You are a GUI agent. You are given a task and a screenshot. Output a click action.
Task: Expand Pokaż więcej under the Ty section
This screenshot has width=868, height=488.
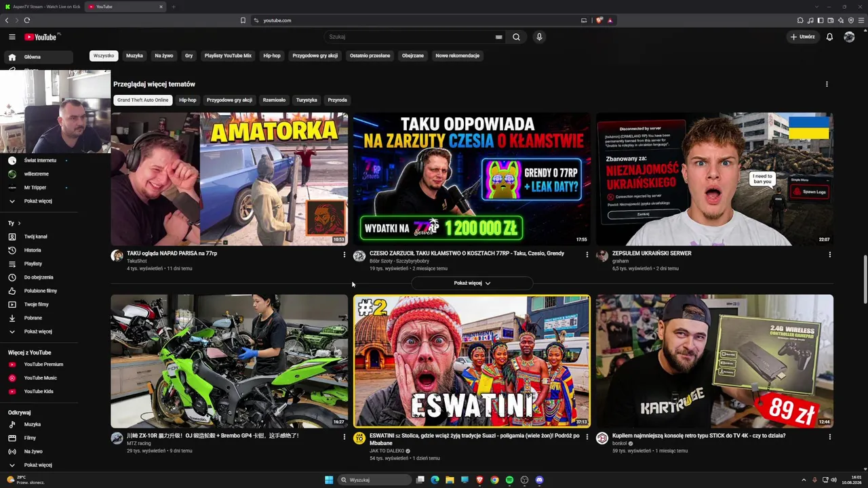pos(38,331)
